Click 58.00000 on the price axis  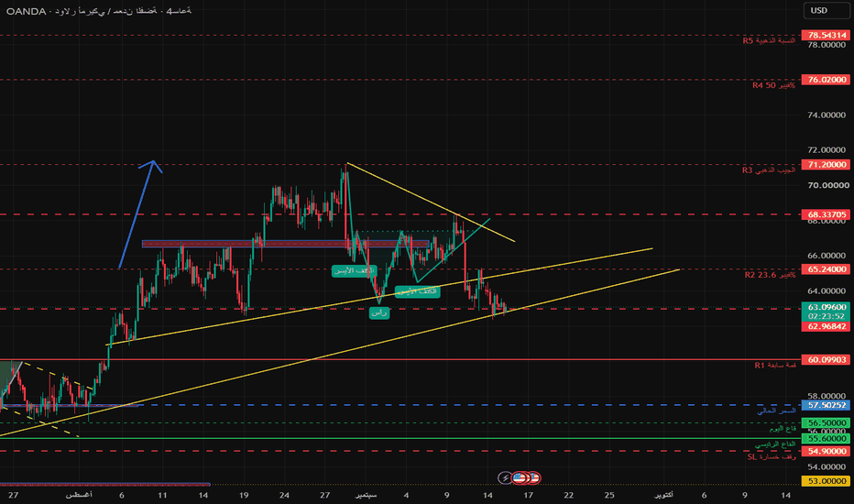click(827, 396)
